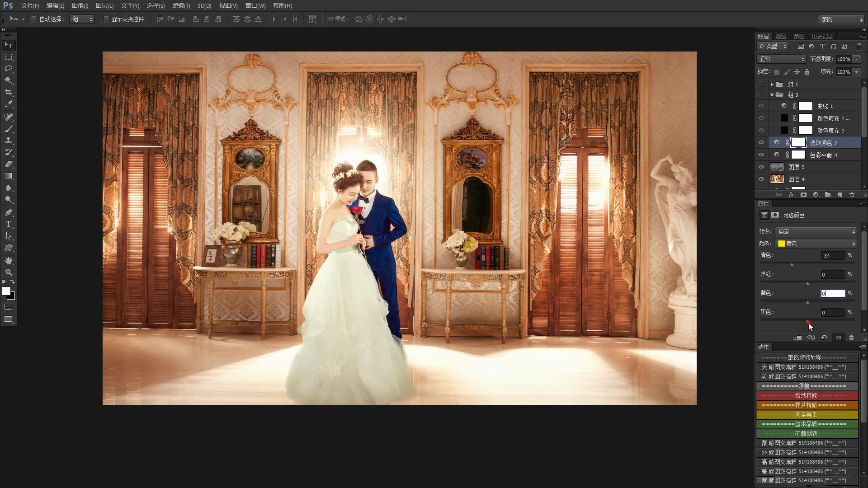Open the 预设 自定 preset dropdown
Image resolution: width=868 pixels, height=488 pixels.
pyautogui.click(x=816, y=231)
